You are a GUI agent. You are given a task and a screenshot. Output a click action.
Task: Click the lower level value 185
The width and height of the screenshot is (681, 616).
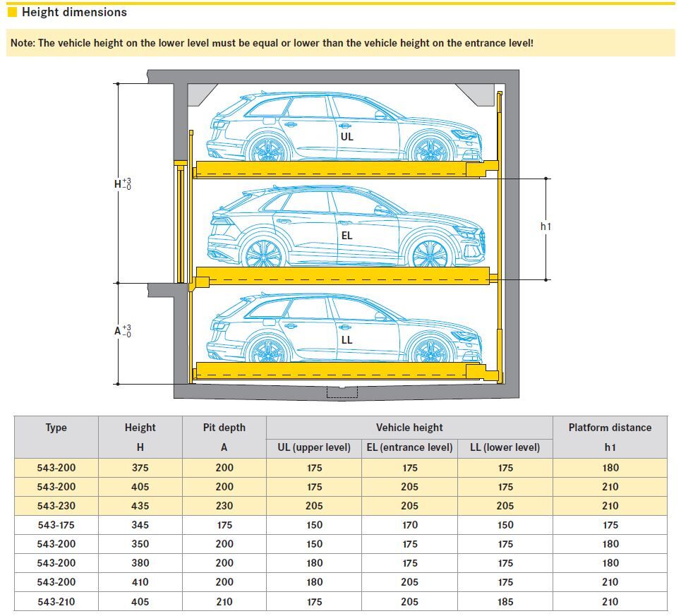pos(505,602)
